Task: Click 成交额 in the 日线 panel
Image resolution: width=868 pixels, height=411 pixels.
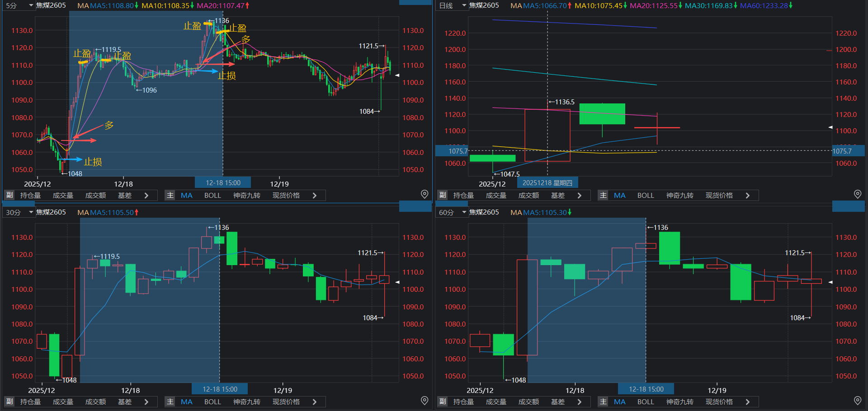Action: click(x=528, y=196)
